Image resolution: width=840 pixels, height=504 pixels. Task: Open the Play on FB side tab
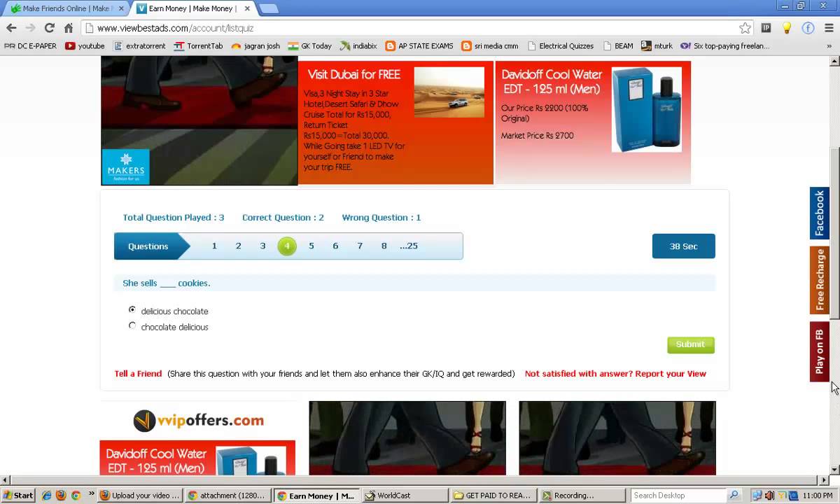pos(820,351)
